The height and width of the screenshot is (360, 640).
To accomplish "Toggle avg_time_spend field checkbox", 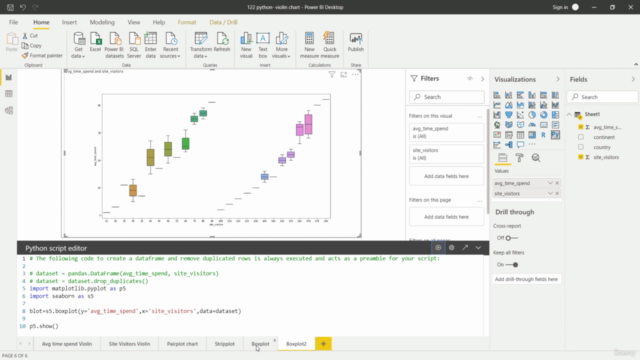I will [580, 127].
